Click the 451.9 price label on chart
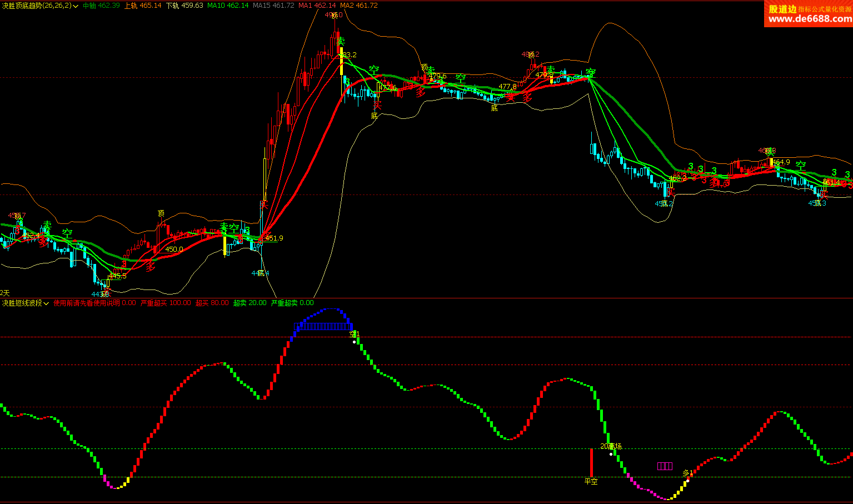This screenshot has height=504, width=853. (274, 238)
